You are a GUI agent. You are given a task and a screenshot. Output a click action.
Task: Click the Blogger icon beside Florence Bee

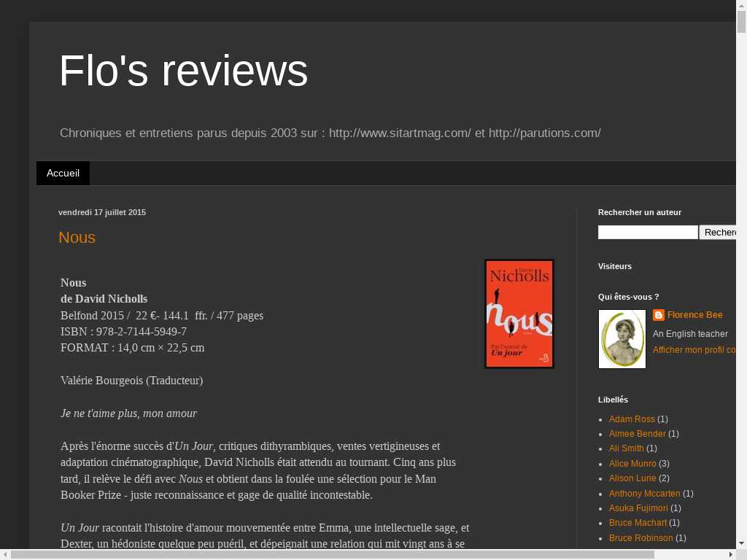click(x=659, y=315)
